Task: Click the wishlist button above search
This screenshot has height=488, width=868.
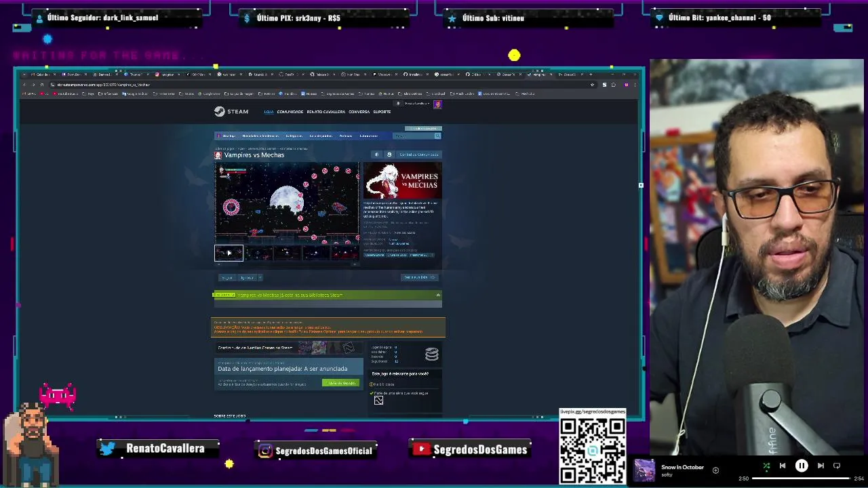Action: pos(423,128)
